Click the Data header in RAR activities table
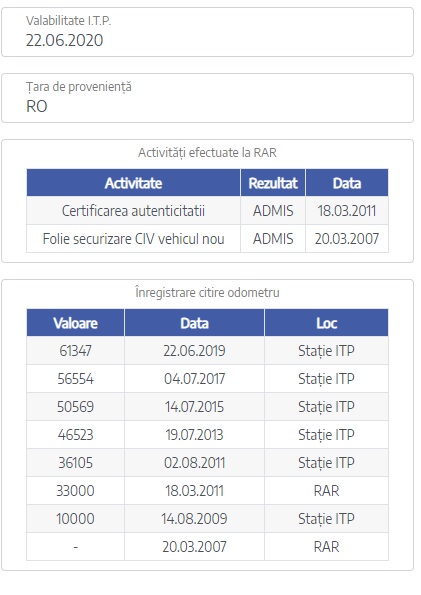This screenshot has width=421, height=595. point(347,183)
